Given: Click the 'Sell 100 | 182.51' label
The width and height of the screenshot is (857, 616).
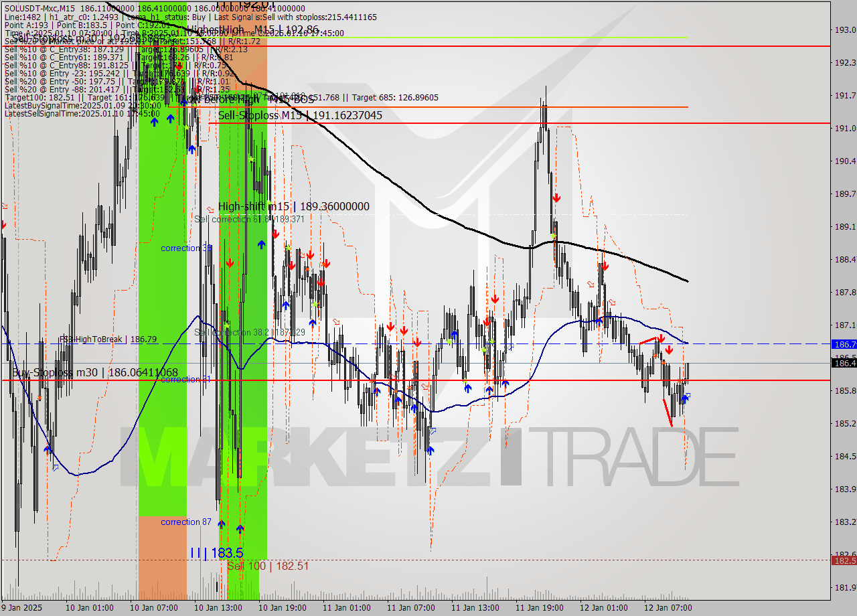Looking at the screenshot, I should pyautogui.click(x=268, y=566).
